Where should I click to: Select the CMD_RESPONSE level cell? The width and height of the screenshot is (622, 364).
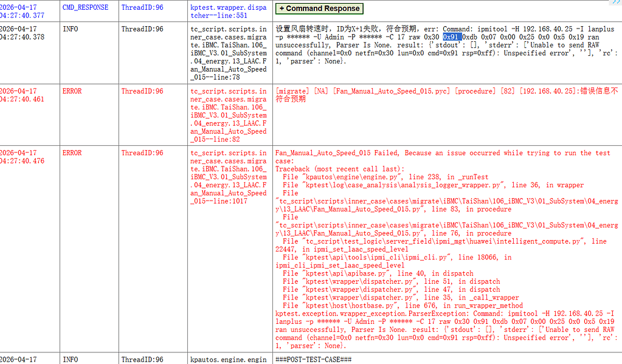(x=85, y=7)
